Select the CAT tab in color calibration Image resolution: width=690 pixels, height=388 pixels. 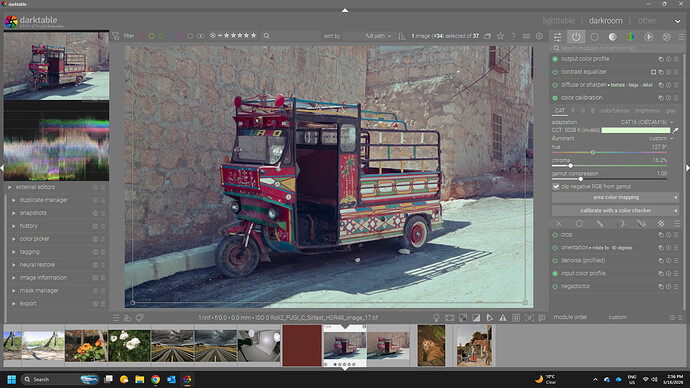coord(560,111)
